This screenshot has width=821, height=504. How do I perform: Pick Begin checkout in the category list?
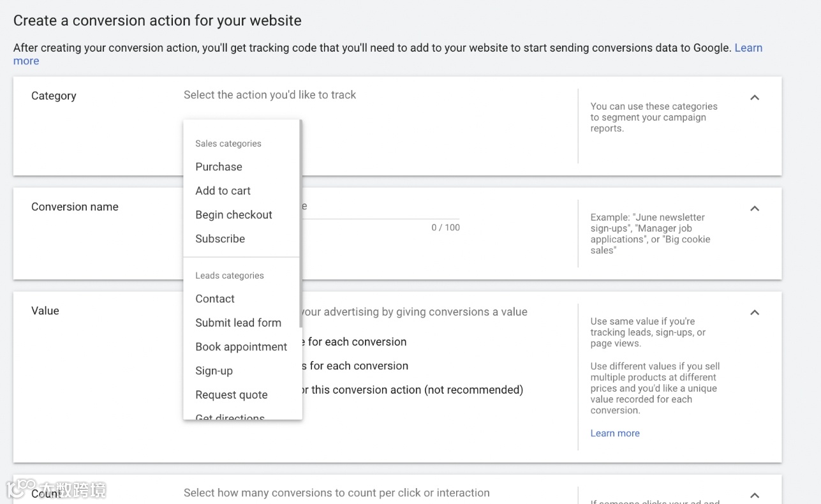[x=233, y=215]
